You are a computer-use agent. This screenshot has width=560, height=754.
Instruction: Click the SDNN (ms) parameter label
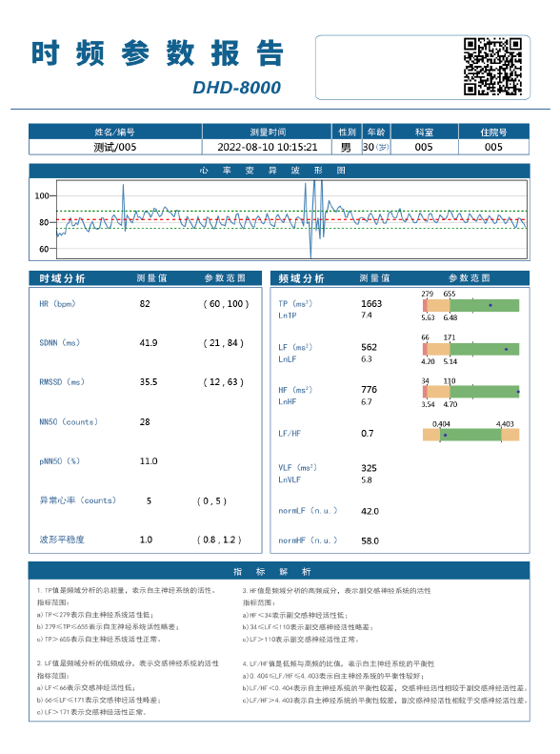59,343
